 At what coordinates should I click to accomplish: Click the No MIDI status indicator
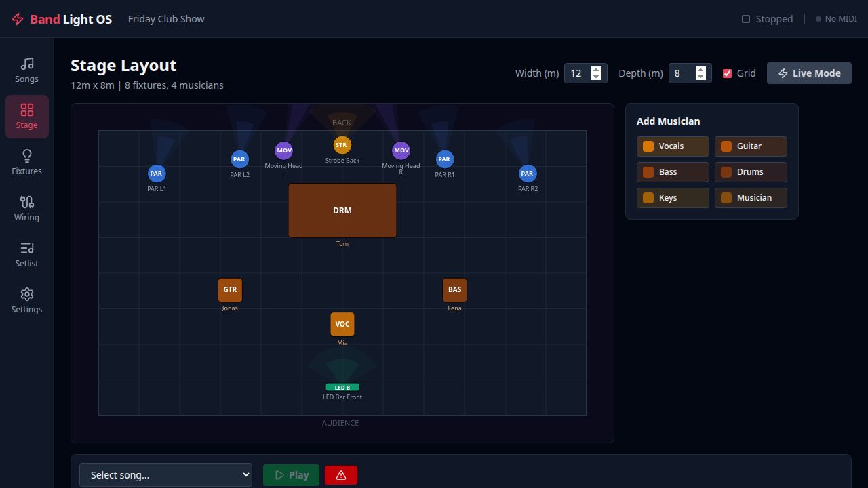click(836, 19)
